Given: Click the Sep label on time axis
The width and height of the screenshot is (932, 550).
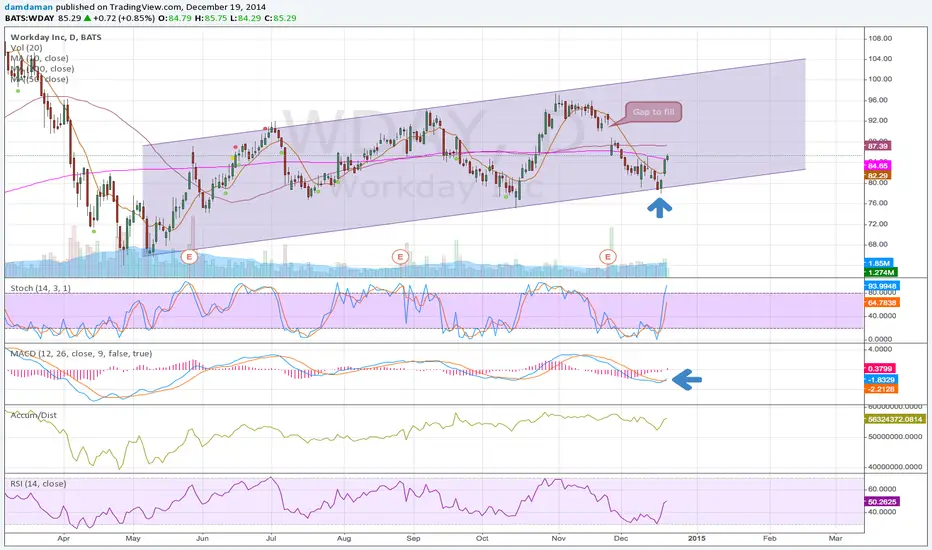Looking at the screenshot, I should [x=413, y=538].
